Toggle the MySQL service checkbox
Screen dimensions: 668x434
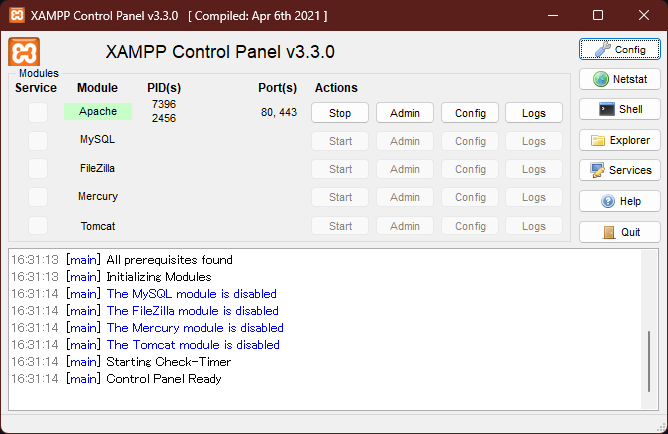[x=38, y=141]
